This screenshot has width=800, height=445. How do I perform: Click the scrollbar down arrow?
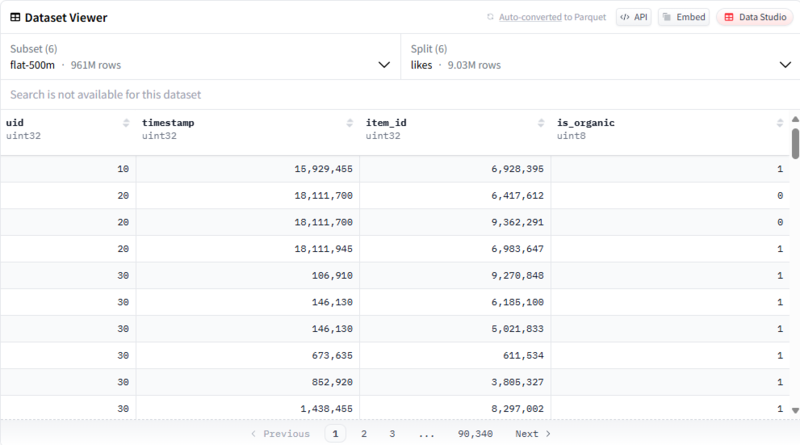click(x=795, y=410)
